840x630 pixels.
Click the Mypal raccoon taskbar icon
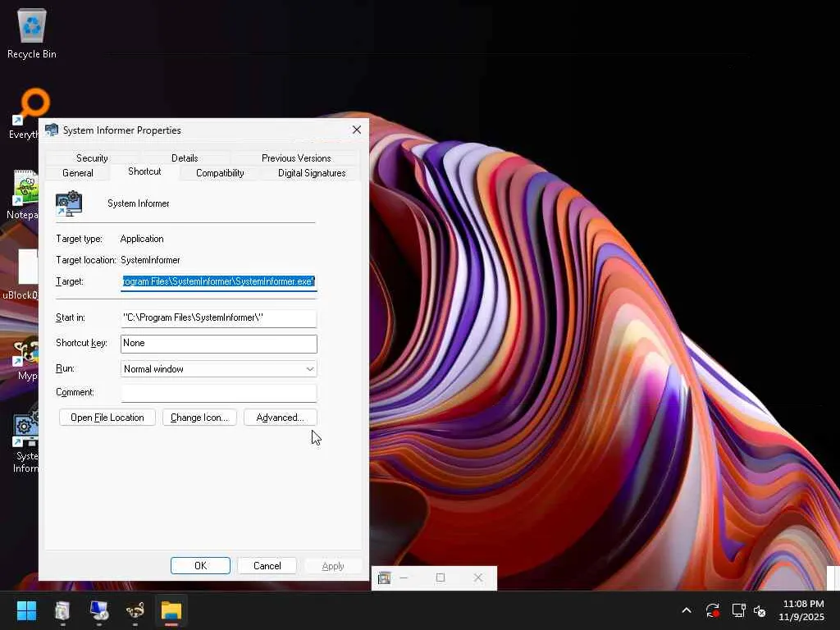[135, 610]
